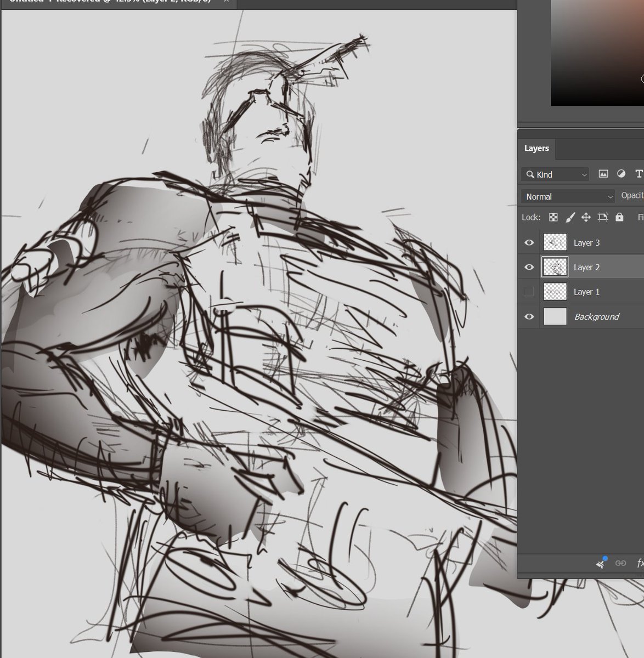
Task: Lock position move icon
Action: 586,217
